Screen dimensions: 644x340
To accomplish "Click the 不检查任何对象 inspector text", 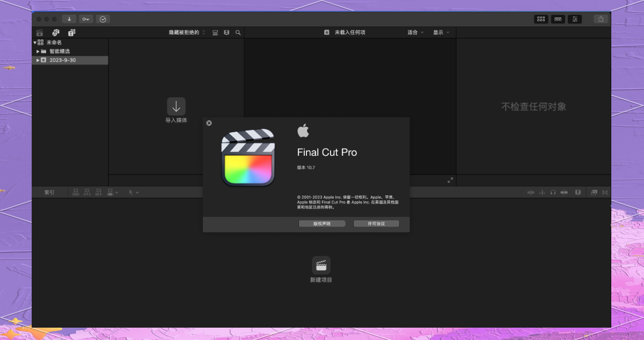I will pos(533,106).
